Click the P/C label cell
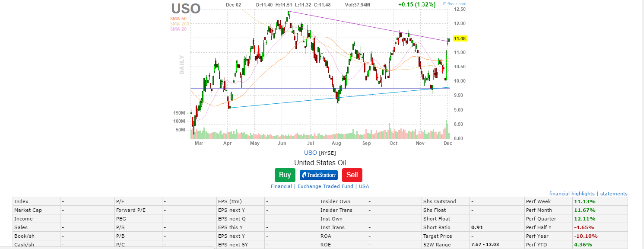The image size is (644, 249). pyautogui.click(x=138, y=245)
